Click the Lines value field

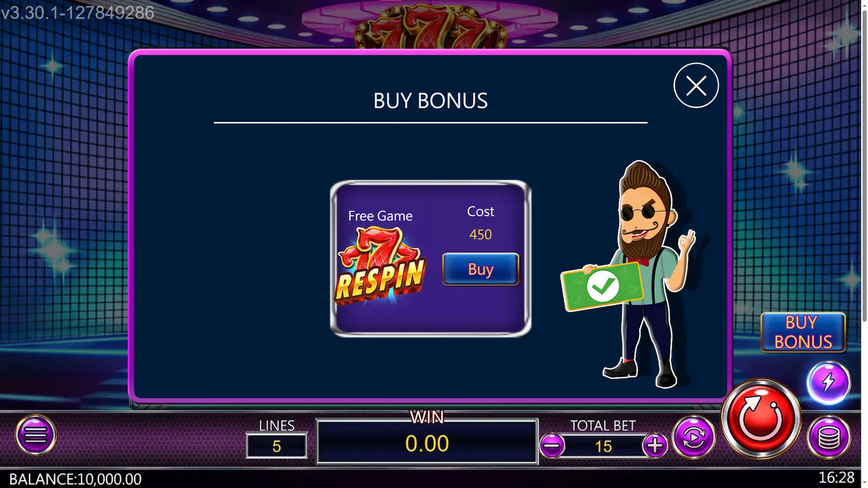pyautogui.click(x=277, y=446)
